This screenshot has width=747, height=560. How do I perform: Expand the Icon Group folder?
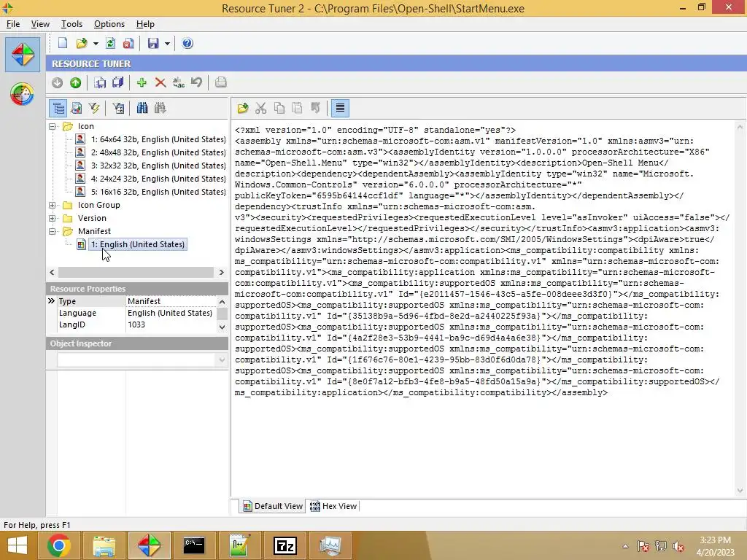(x=53, y=205)
